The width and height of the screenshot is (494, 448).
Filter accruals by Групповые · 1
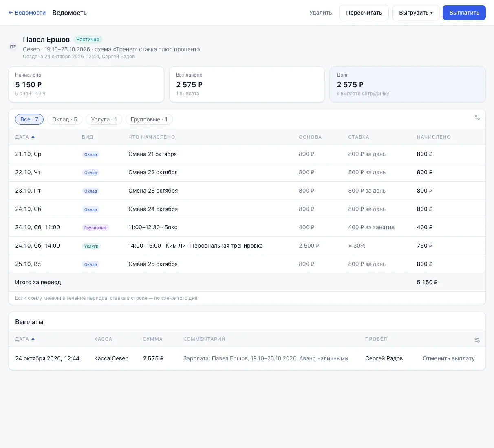(149, 119)
